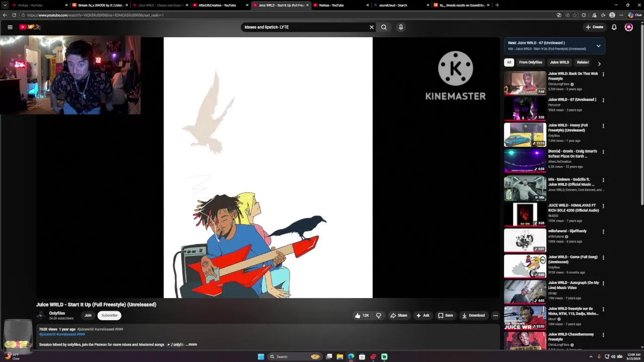The height and width of the screenshot is (362, 644).
Task: Select the Related filter chip
Action: [583, 62]
